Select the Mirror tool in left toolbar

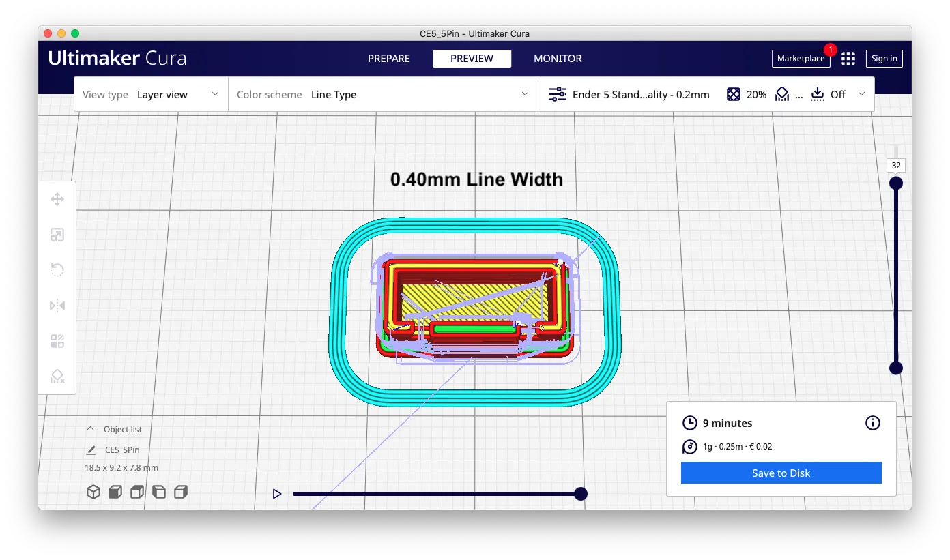point(57,306)
